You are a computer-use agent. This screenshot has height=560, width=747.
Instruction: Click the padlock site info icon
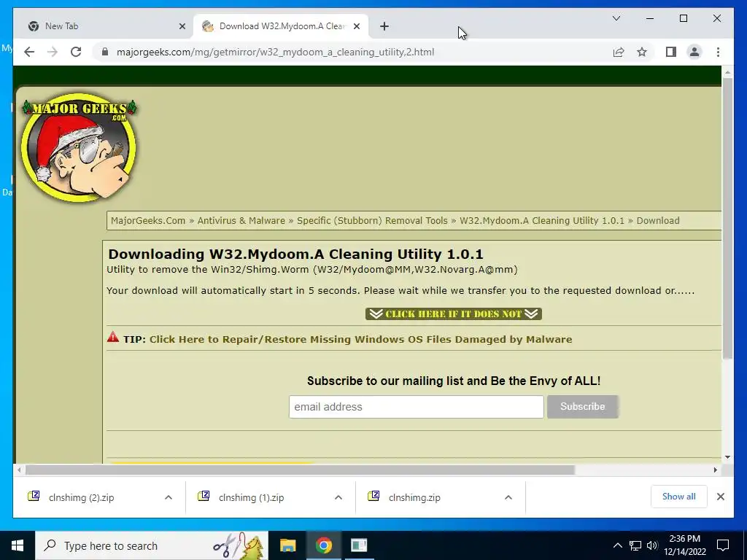pos(105,52)
